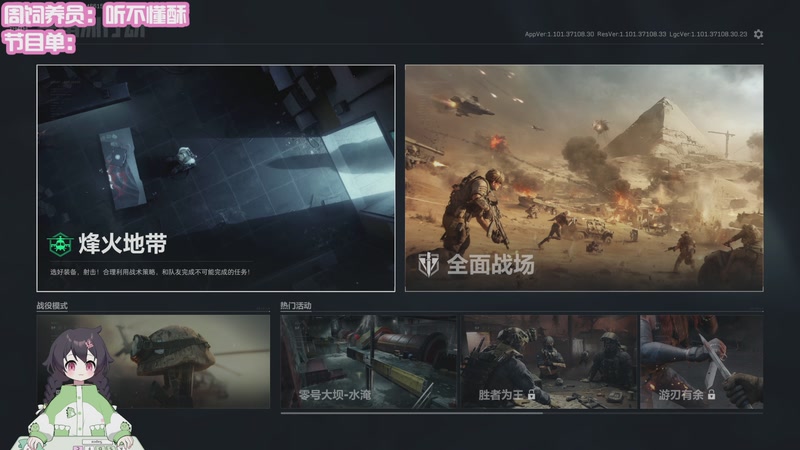Click the 烽火地带 green helicopter emblem
Viewport: 800px width, 450px height.
60,244
